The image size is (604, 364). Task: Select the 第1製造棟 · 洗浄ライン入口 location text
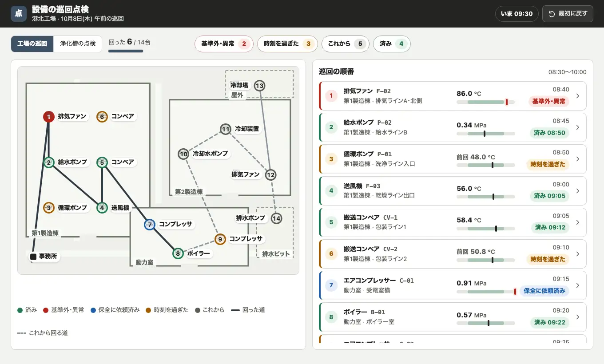[x=379, y=164]
